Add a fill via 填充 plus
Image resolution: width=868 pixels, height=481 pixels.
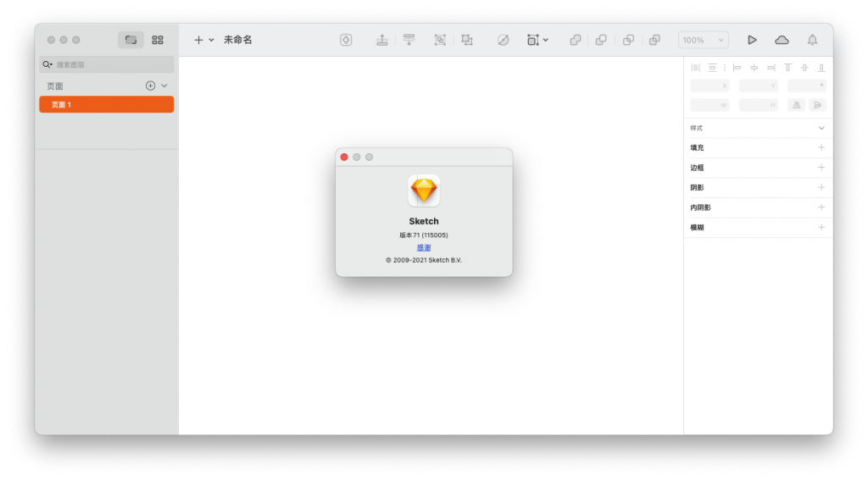coord(821,147)
